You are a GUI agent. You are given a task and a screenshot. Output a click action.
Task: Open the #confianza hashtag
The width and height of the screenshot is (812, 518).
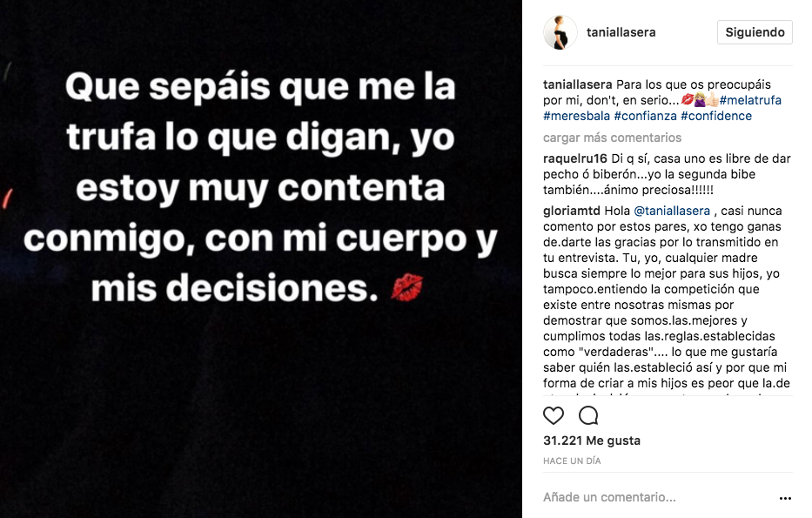click(645, 116)
